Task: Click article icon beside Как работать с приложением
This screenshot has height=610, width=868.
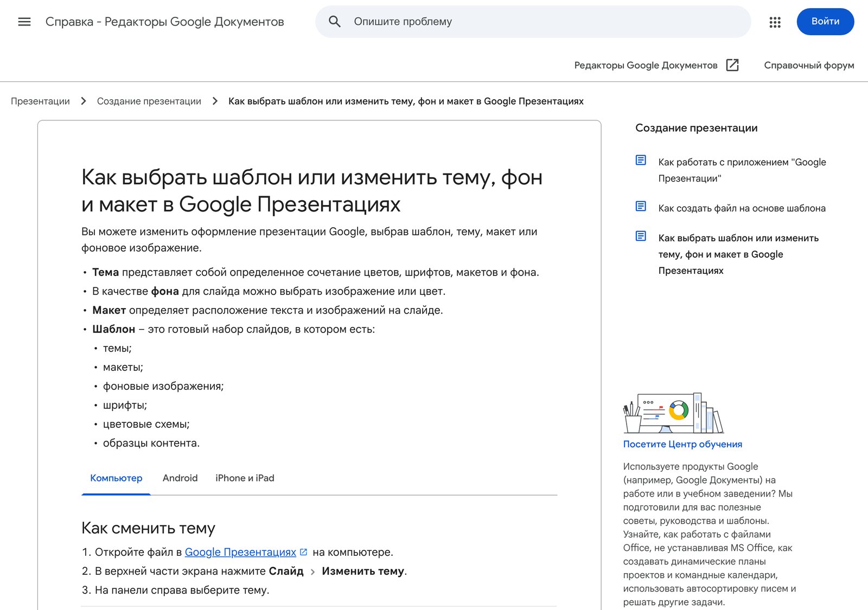Action: 641,160
